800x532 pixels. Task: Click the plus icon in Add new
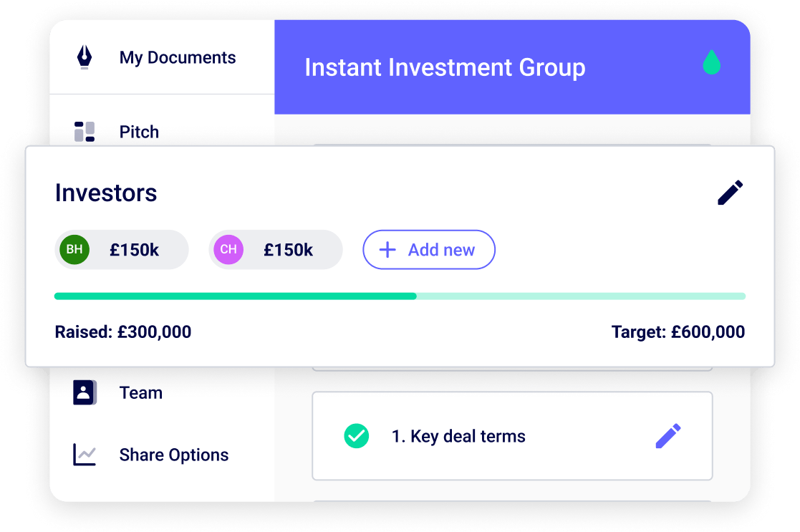point(387,249)
